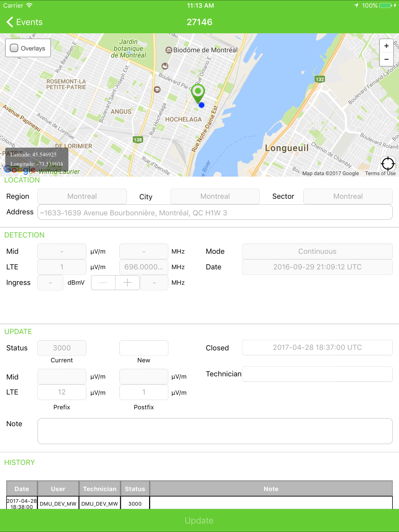
Task: Tap the Biodôme de Montréal museum icon
Action: click(x=169, y=50)
